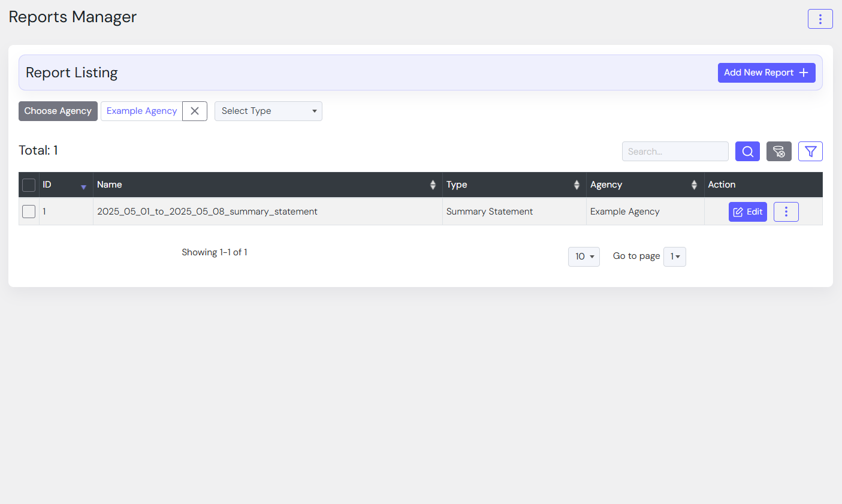842x504 pixels.
Task: Sort table by Agency column arrows
Action: [694, 185]
